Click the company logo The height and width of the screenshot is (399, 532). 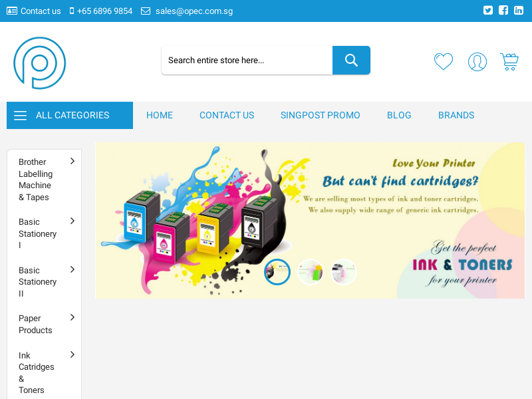(39, 63)
